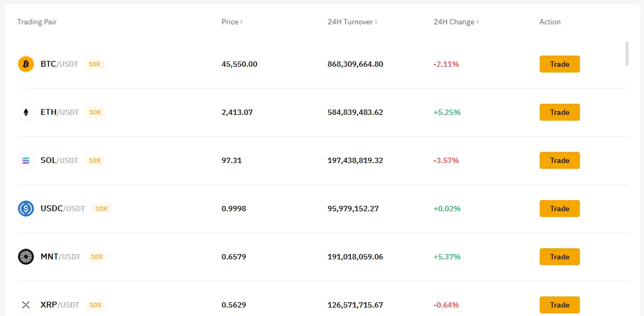Open the MNT/USDT pair name
This screenshot has width=644, height=316.
(60, 257)
